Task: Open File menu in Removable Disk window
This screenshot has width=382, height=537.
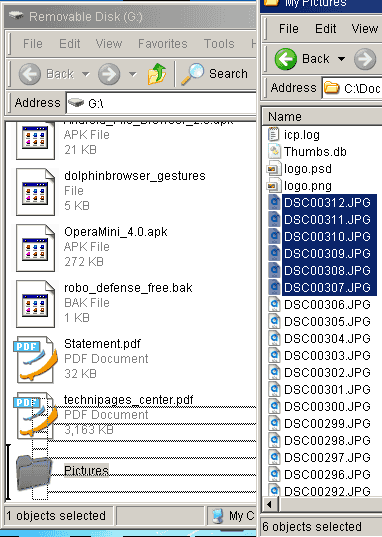Action: pos(33,44)
